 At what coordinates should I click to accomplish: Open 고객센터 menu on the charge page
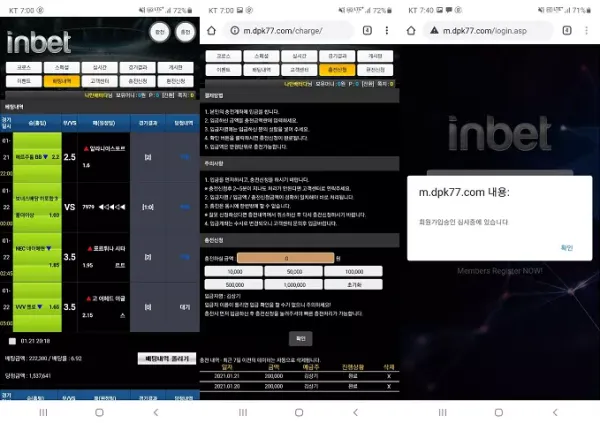[299, 70]
